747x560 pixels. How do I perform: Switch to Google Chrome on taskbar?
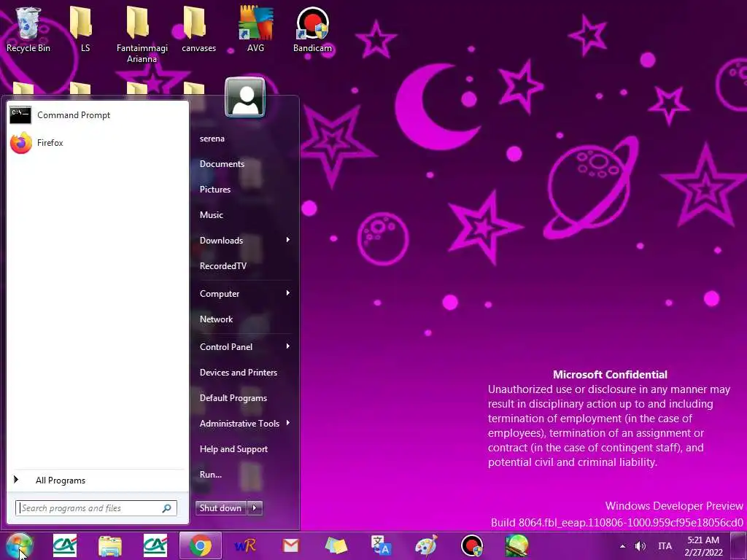pos(201,545)
